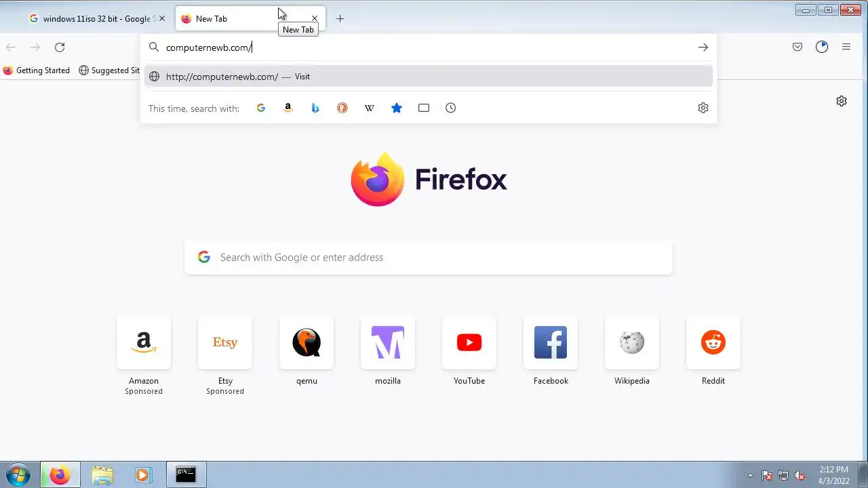This screenshot has height=488, width=868.
Task: Search history using the clock icon
Action: (451, 108)
